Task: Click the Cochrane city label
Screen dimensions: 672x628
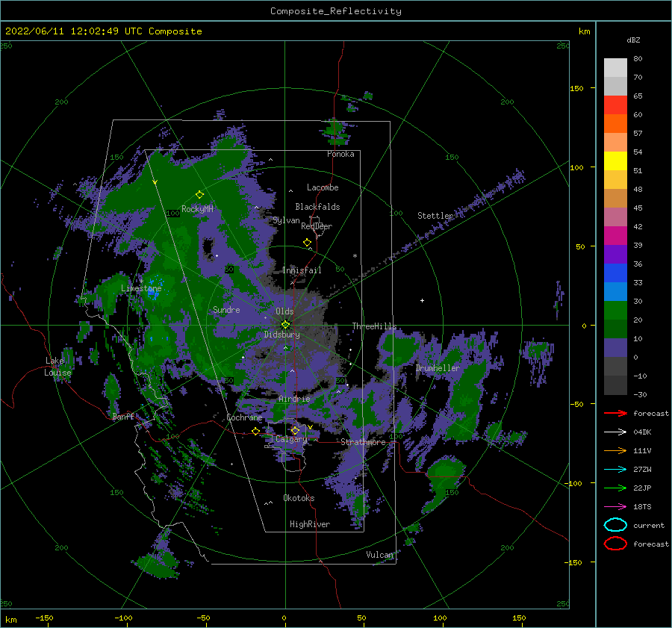Action: point(244,417)
